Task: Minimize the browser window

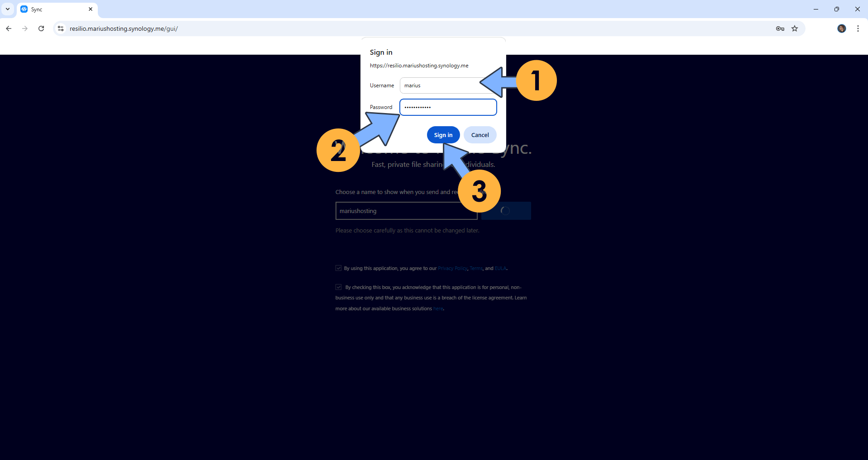Action: coord(816,9)
